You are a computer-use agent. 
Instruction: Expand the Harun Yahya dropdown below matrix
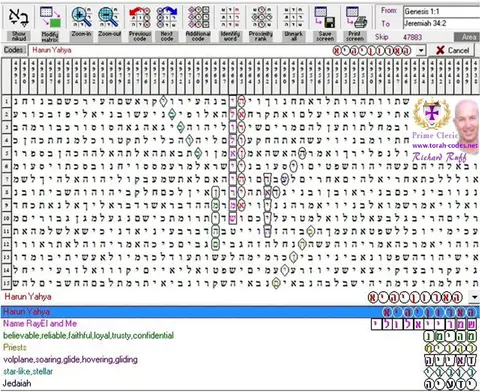tap(474, 297)
